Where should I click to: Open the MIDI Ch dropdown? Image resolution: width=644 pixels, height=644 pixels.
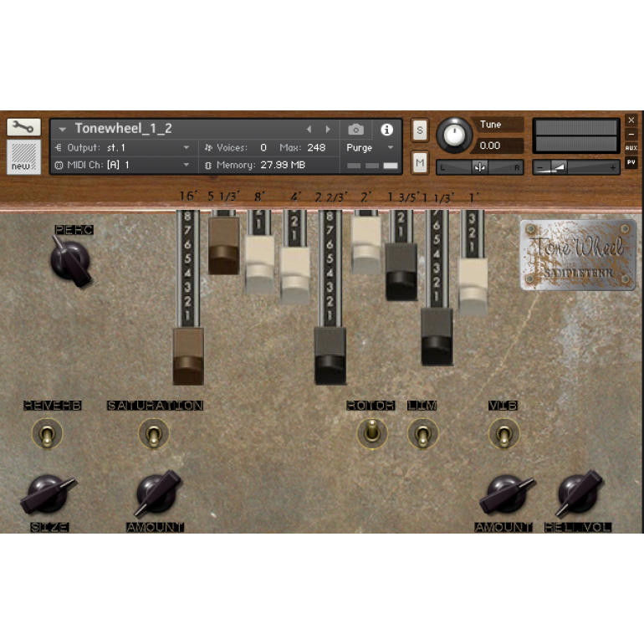(x=186, y=165)
